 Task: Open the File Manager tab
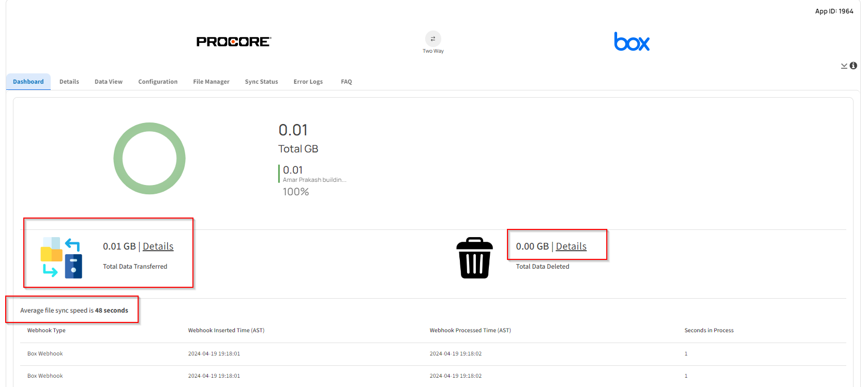coord(211,82)
